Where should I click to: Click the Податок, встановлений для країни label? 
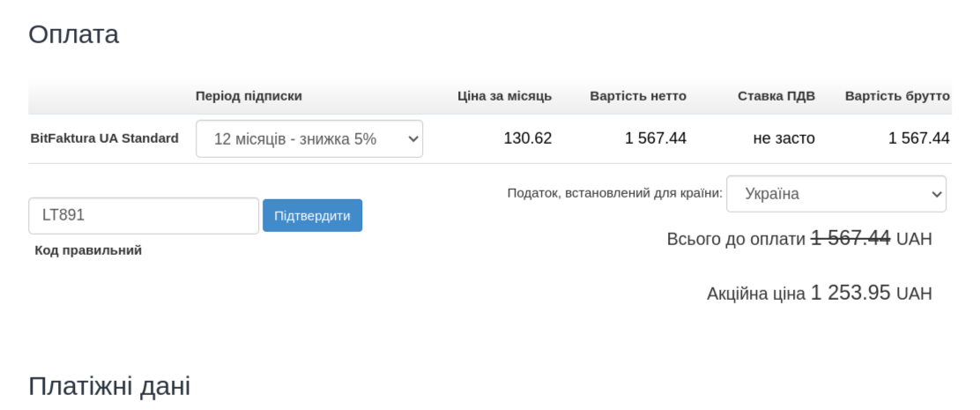(614, 193)
